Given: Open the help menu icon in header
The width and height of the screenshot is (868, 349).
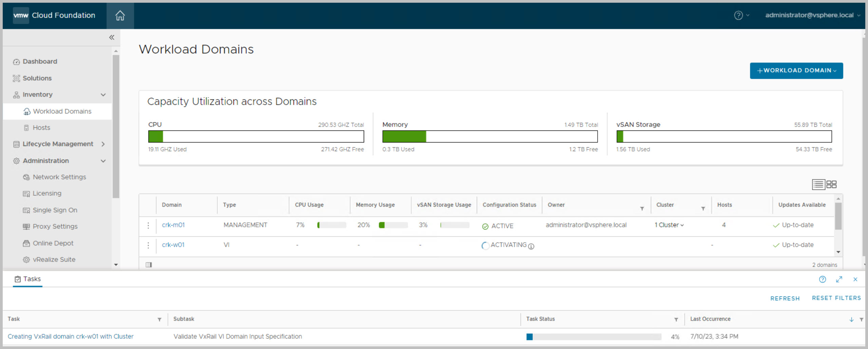Looking at the screenshot, I should [x=738, y=15].
